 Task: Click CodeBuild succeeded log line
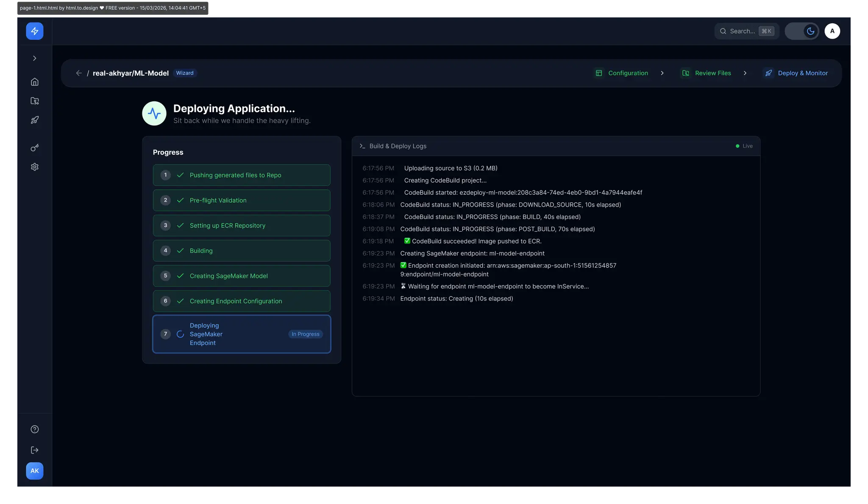pyautogui.click(x=473, y=241)
